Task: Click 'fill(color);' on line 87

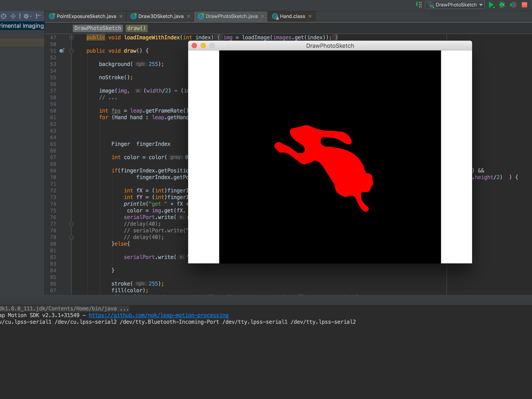Action: (130, 290)
